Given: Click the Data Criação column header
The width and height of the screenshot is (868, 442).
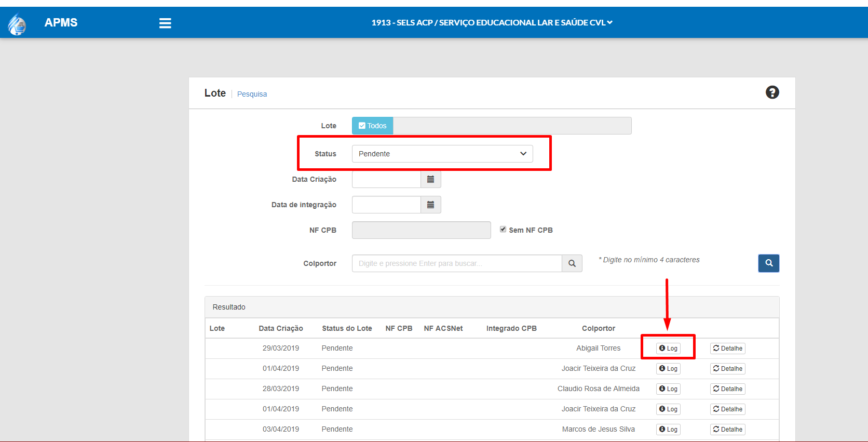Looking at the screenshot, I should (281, 328).
